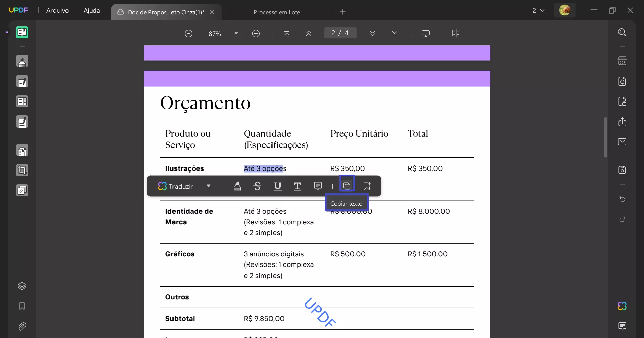Expand the Traduzir language dropdown
644x338 pixels.
point(209,186)
